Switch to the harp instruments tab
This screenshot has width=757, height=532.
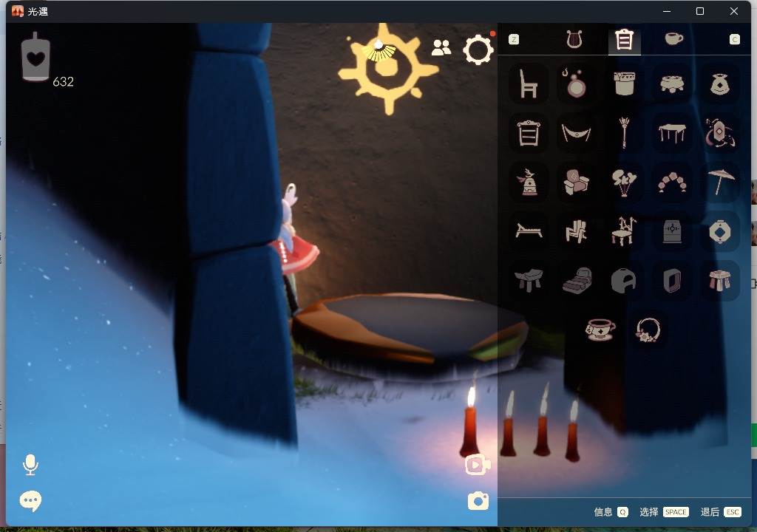(574, 39)
